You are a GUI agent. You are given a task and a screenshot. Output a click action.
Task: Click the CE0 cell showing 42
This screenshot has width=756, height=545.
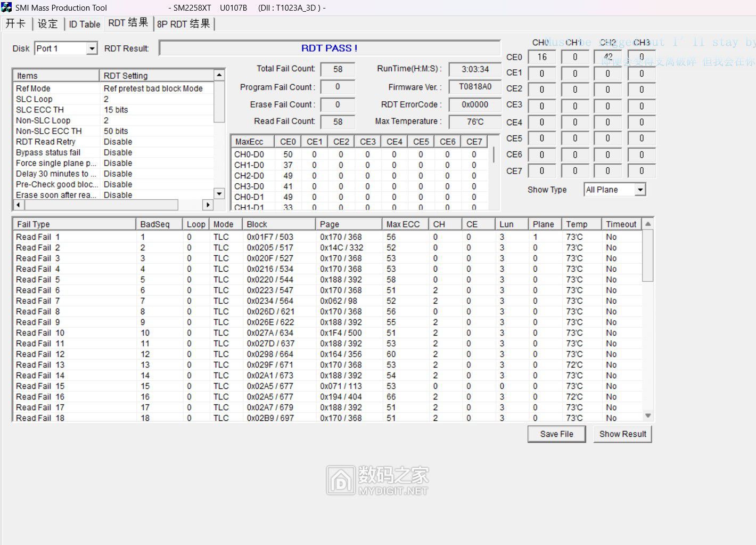(x=608, y=57)
